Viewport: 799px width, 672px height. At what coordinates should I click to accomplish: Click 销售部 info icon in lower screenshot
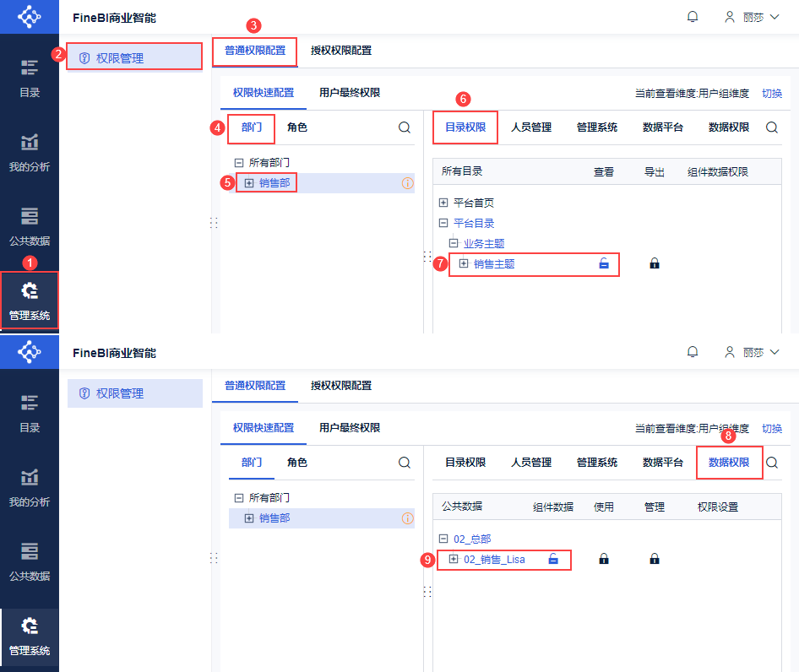pyautogui.click(x=408, y=518)
